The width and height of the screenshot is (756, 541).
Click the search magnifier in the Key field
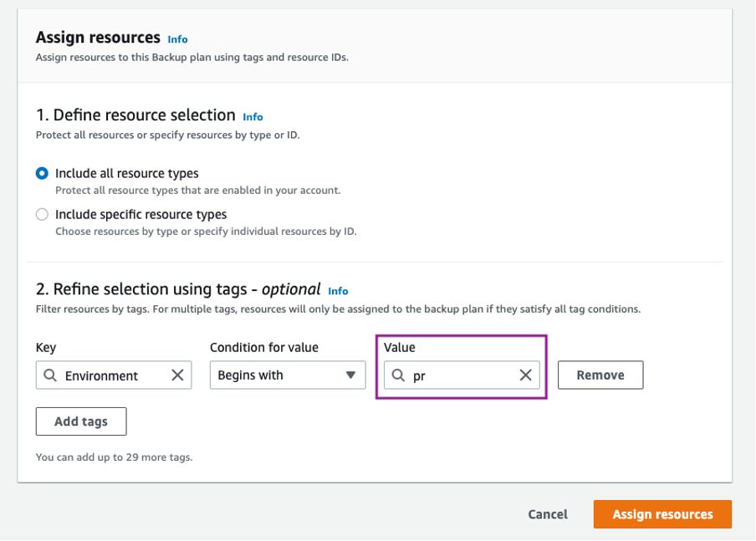(49, 375)
